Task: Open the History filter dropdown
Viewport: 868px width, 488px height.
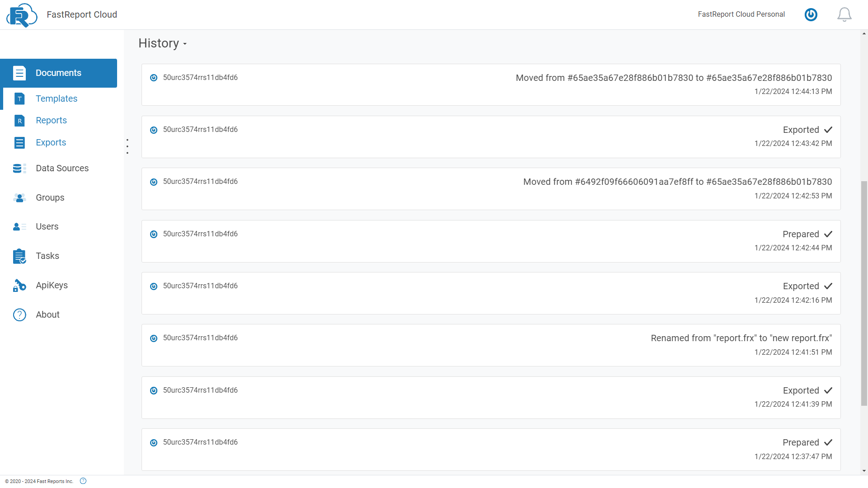Action: tap(184, 44)
